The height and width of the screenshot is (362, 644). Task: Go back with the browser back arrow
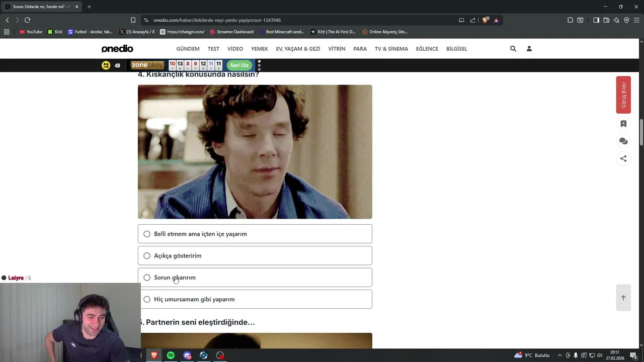pos(7,20)
